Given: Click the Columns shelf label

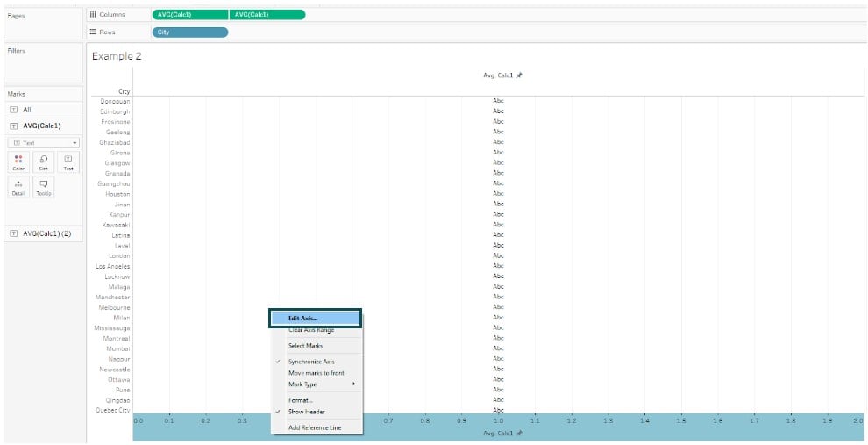Looking at the screenshot, I should (112, 14).
